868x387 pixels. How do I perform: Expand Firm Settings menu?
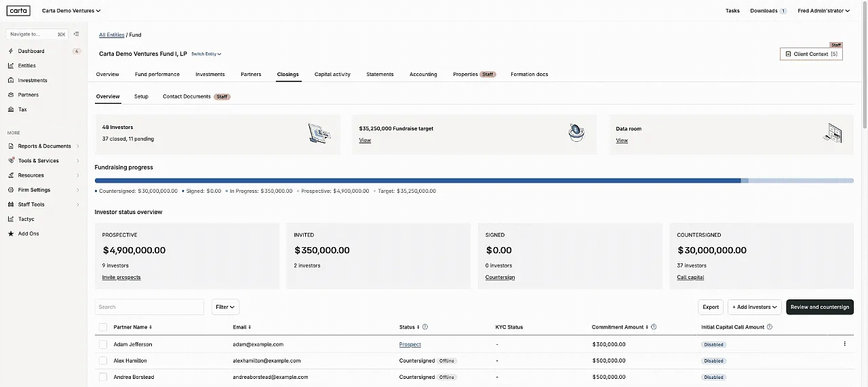tap(44, 190)
